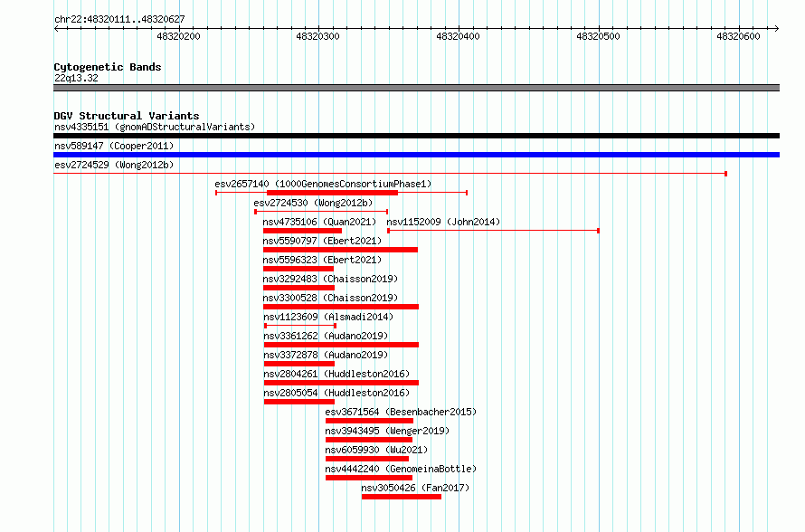
Task: Click ruler position 48320600
Action: pos(738,36)
